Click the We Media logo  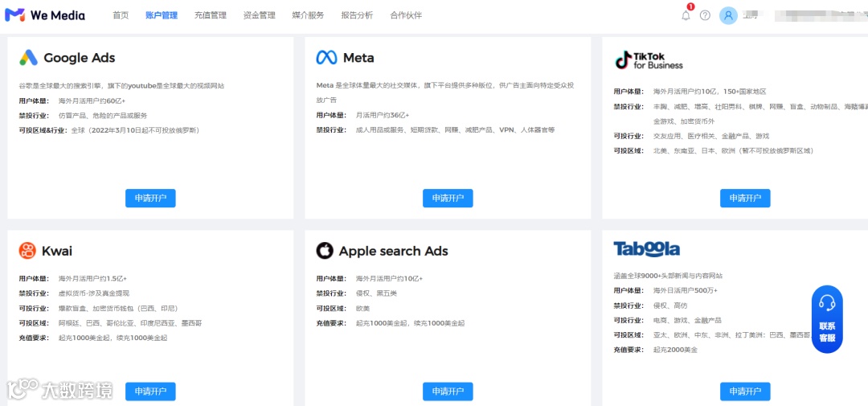[x=45, y=15]
